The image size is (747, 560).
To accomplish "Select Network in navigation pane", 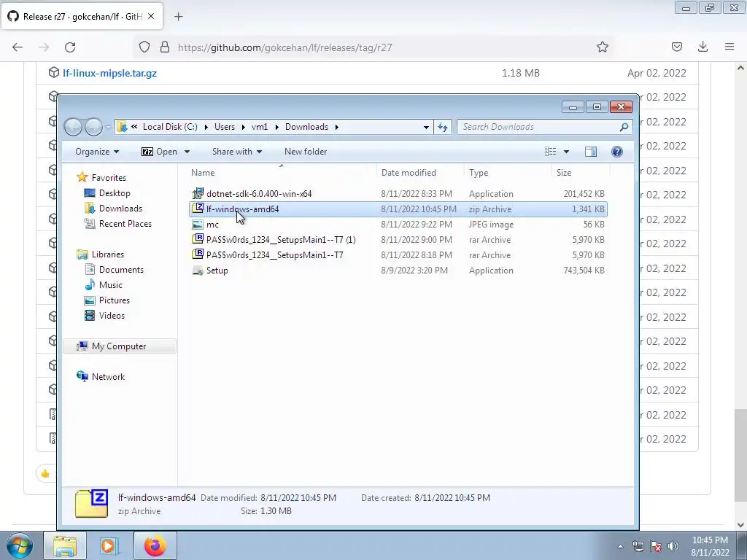I will (108, 377).
